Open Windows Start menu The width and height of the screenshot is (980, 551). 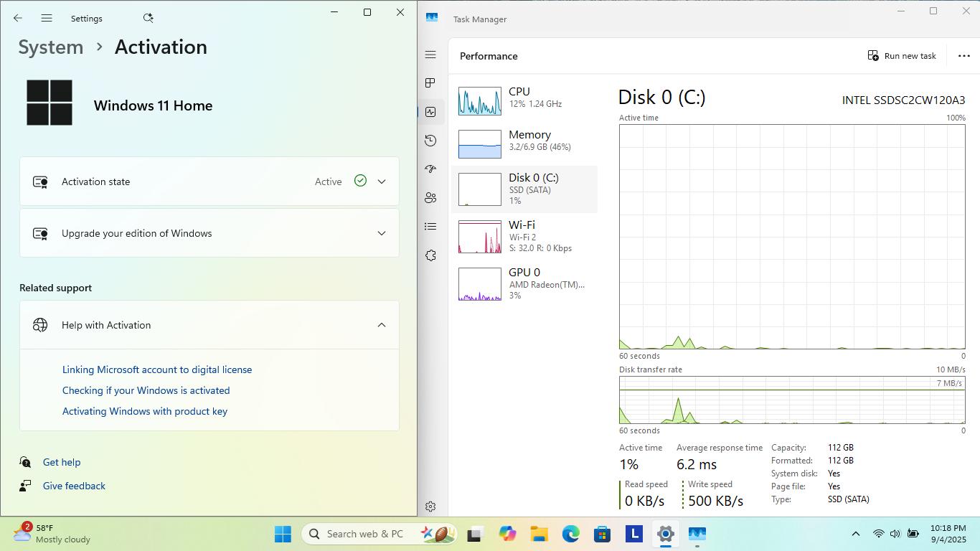coord(283,534)
